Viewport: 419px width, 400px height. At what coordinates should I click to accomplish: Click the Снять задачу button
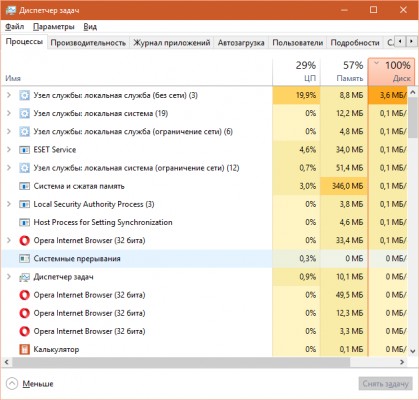(385, 384)
